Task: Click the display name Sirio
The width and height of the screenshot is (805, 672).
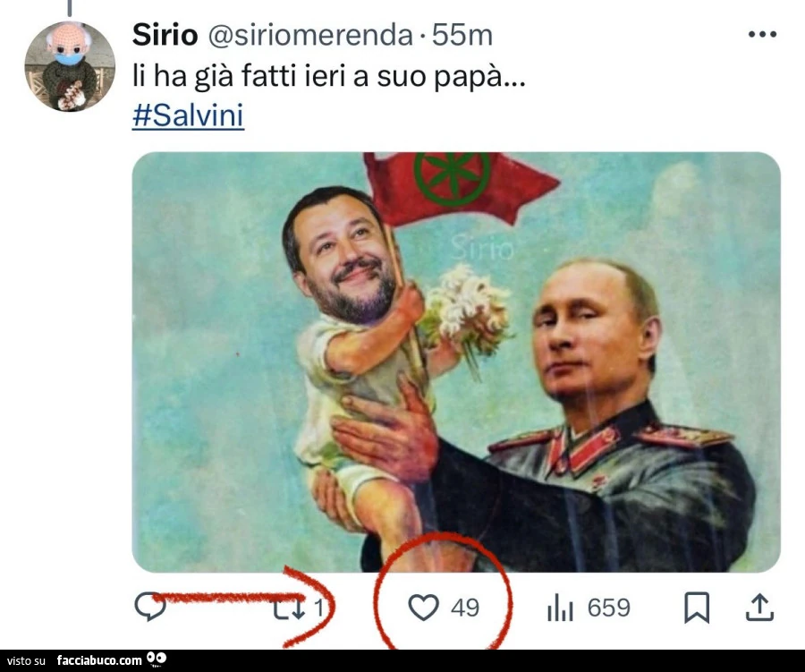Action: 165,36
